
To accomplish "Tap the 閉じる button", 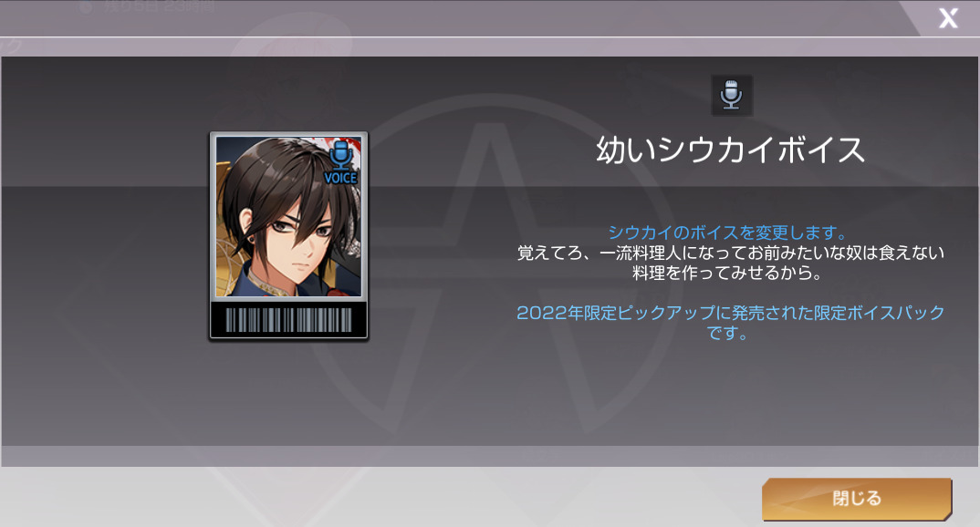I will pyautogui.click(x=856, y=498).
